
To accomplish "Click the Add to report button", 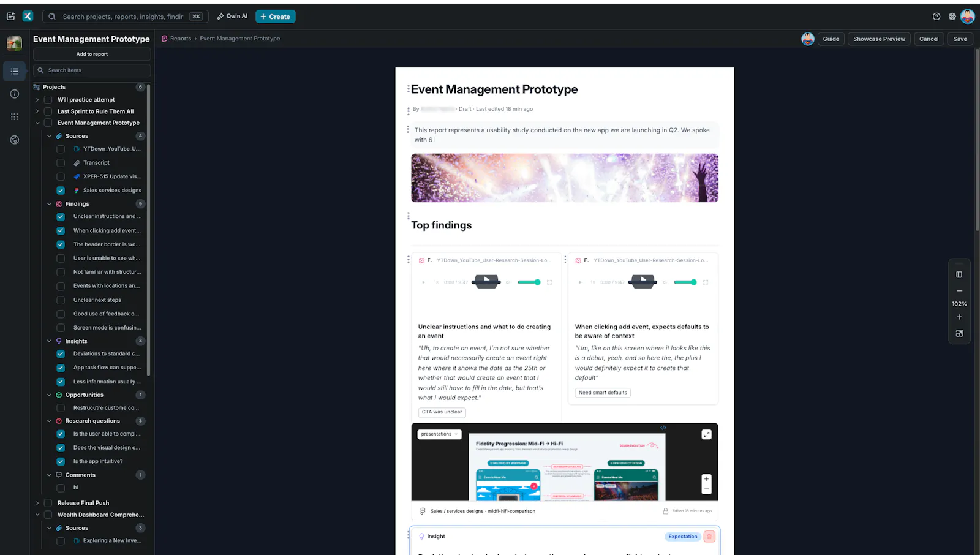I will pos(92,55).
